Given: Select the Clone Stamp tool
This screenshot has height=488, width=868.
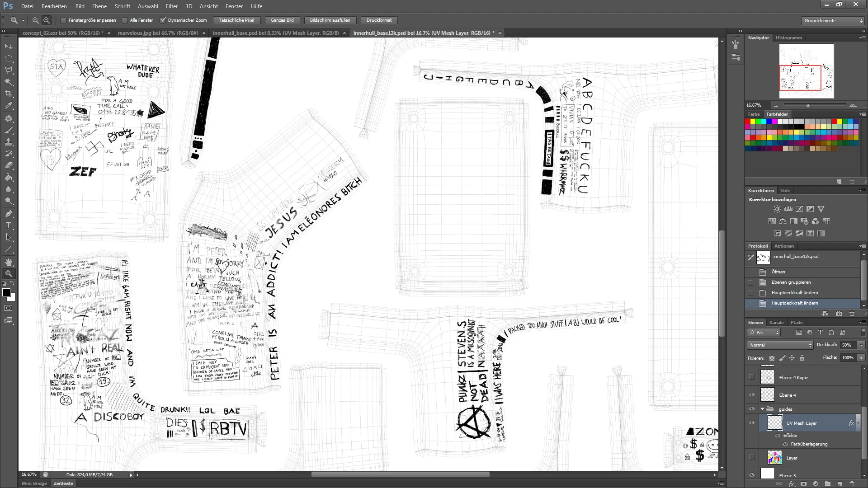Looking at the screenshot, I should coord(9,142).
